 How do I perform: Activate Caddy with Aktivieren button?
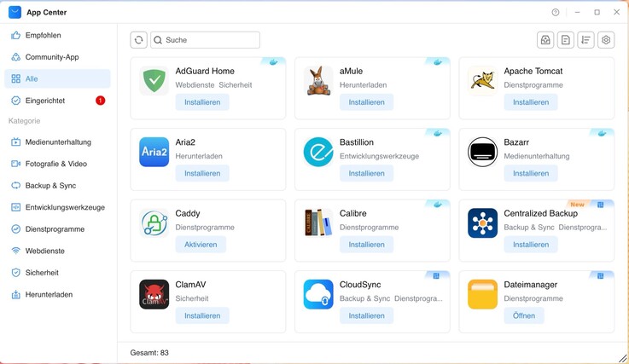pos(201,245)
